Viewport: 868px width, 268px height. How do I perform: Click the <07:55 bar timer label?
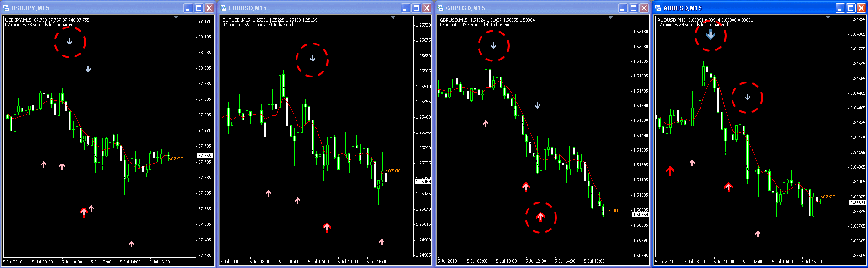(394, 171)
